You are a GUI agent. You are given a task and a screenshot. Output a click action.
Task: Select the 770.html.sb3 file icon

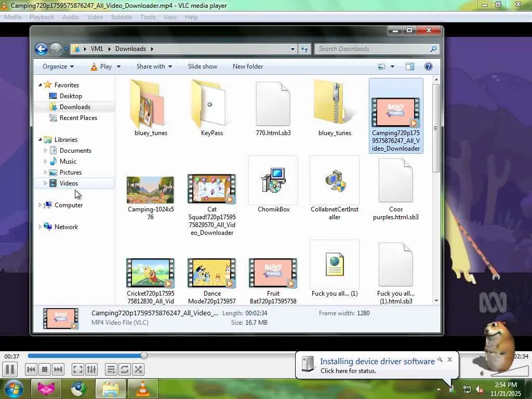pos(273,104)
